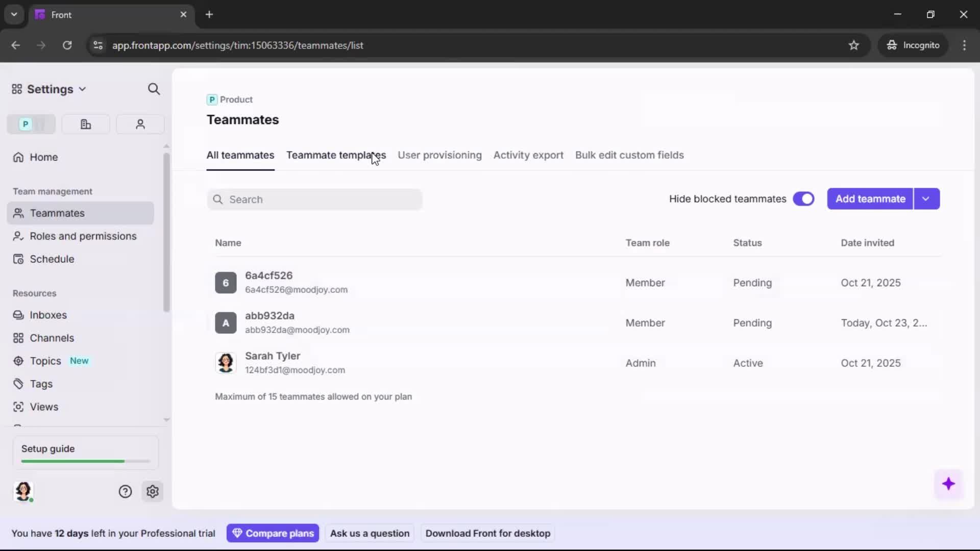Open settings search with magnifier icon

pos(154,89)
